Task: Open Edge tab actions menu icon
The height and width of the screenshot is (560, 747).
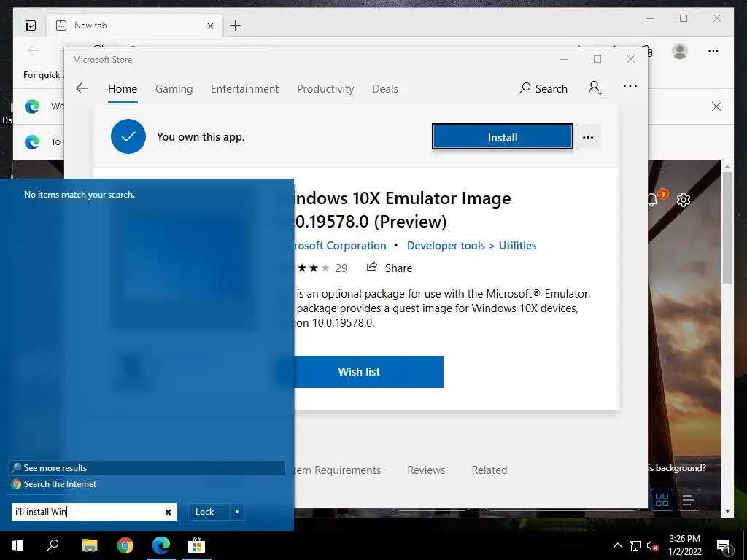Action: [31, 26]
